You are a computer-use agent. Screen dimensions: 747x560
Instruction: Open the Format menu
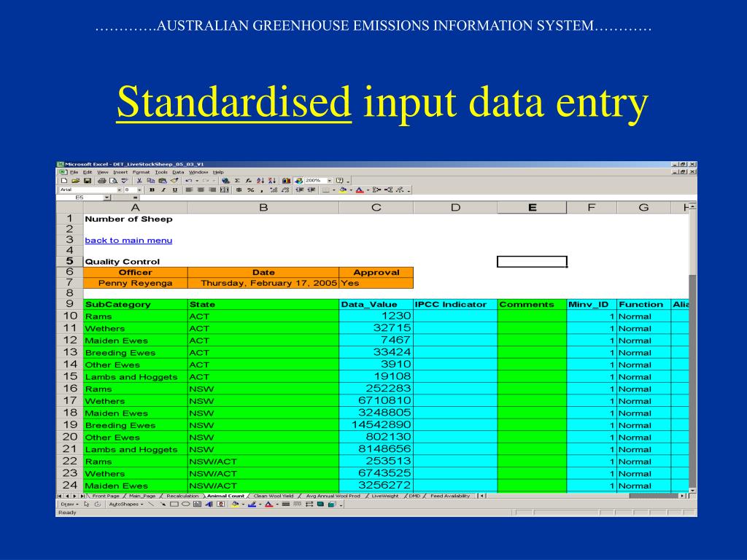click(x=141, y=172)
